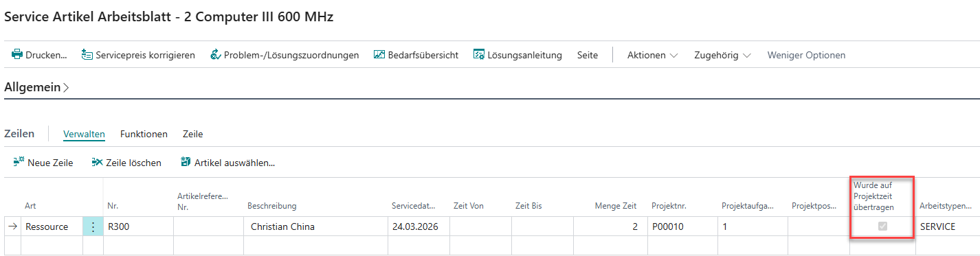This screenshot has height=256, width=980.
Task: Switch to the Verwalten tab
Action: [x=84, y=134]
